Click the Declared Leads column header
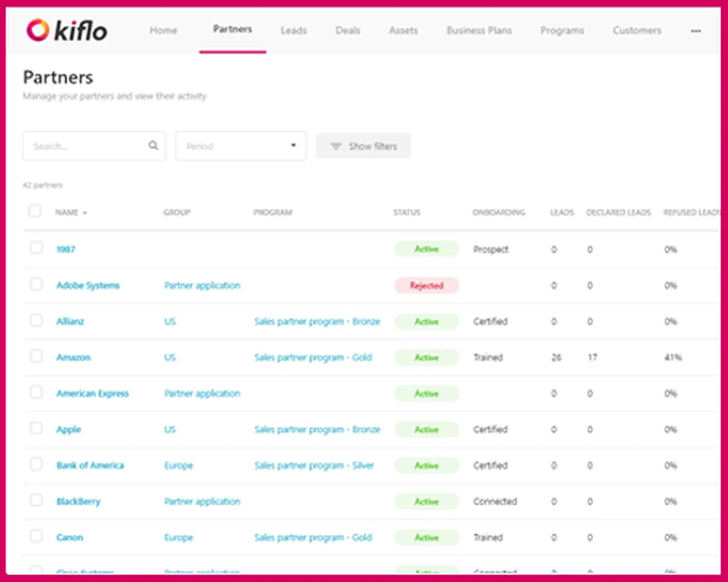 coord(618,213)
